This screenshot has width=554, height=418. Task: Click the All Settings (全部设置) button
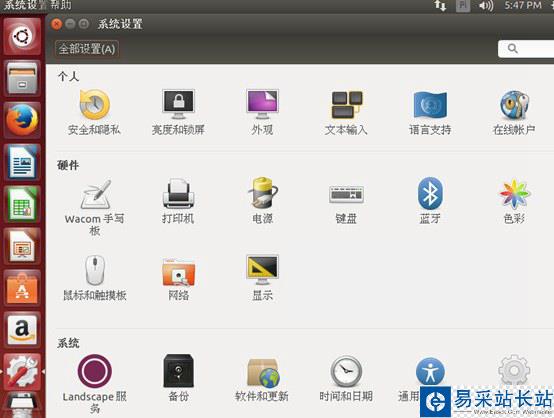[87, 49]
